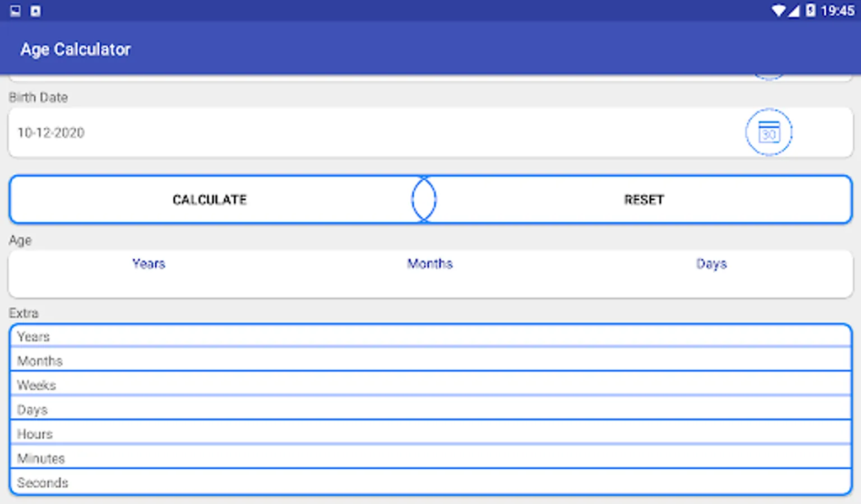Click the Years column header in Age card
Screen dimensions: 861x504
[149, 264]
